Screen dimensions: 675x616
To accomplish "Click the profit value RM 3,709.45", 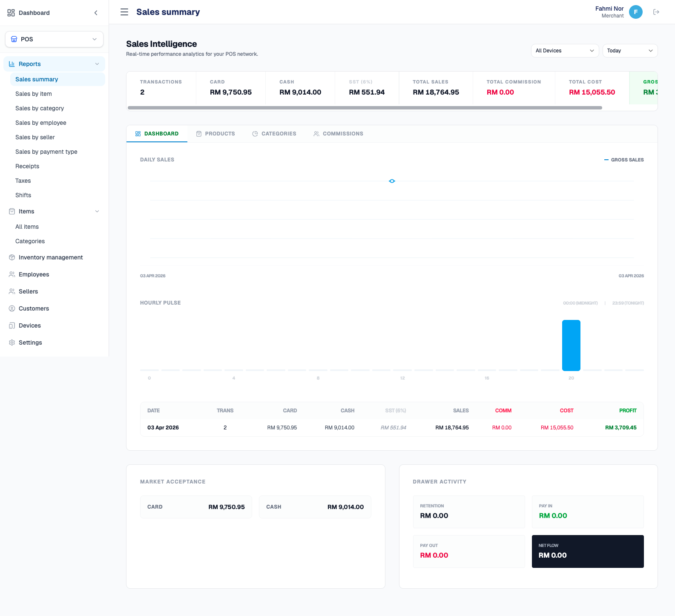I will [620, 428].
